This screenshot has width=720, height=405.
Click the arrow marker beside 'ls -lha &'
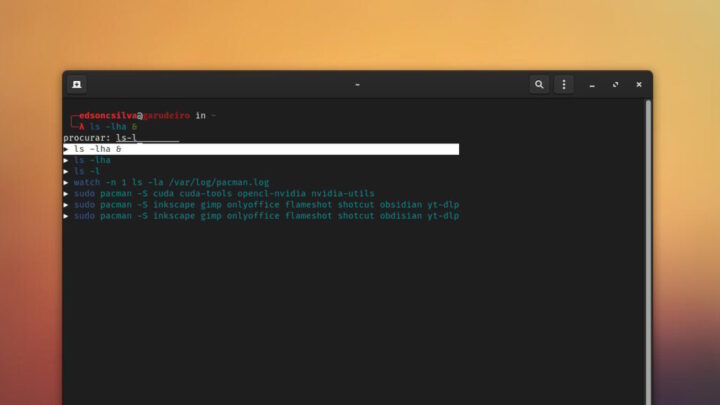click(66, 149)
